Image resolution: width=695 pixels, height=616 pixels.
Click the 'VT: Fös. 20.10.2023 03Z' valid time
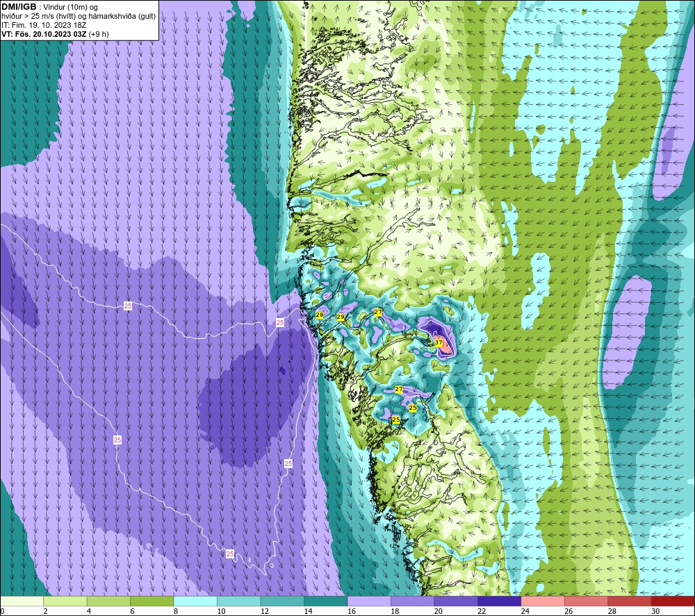[x=44, y=34]
